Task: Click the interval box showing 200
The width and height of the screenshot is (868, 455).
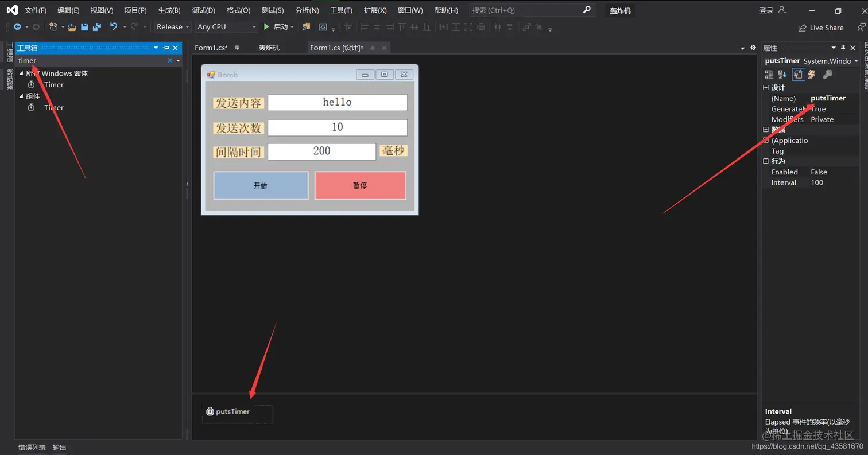Action: click(322, 151)
